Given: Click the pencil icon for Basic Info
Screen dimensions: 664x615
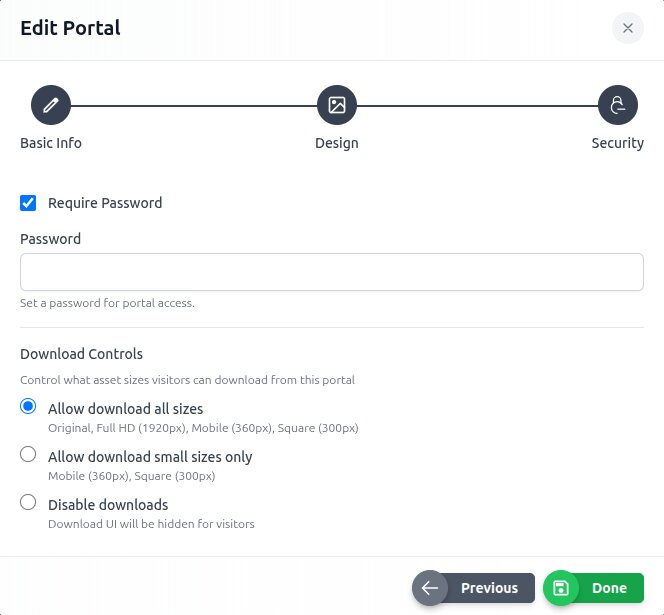Looking at the screenshot, I should (x=51, y=105).
